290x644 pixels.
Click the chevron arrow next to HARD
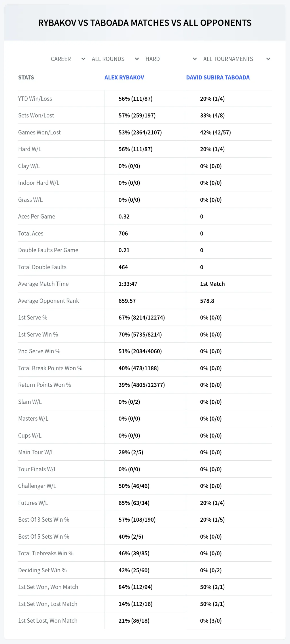click(195, 59)
